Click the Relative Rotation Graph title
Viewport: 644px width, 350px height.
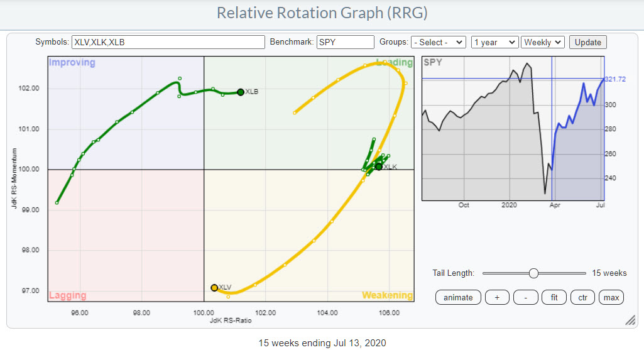click(322, 13)
